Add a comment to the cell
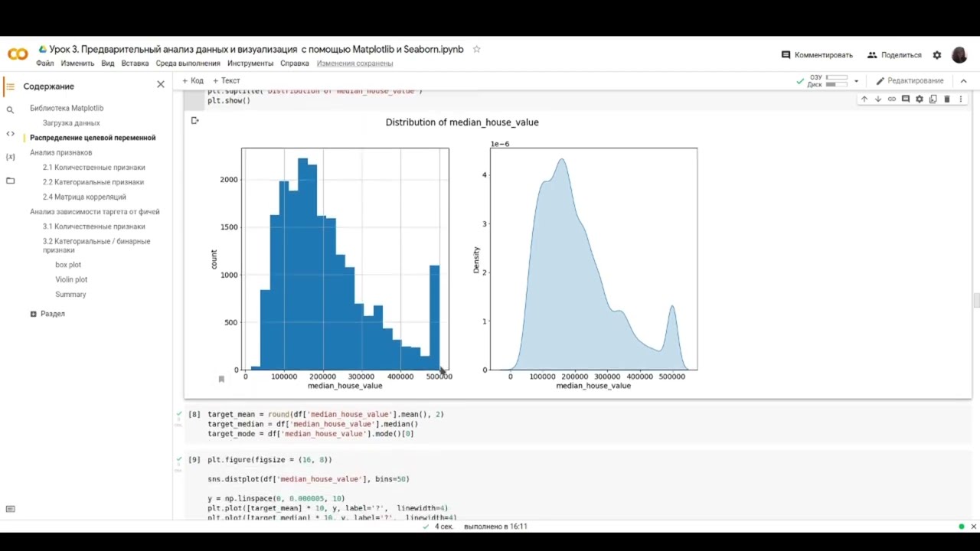 pyautogui.click(x=906, y=99)
